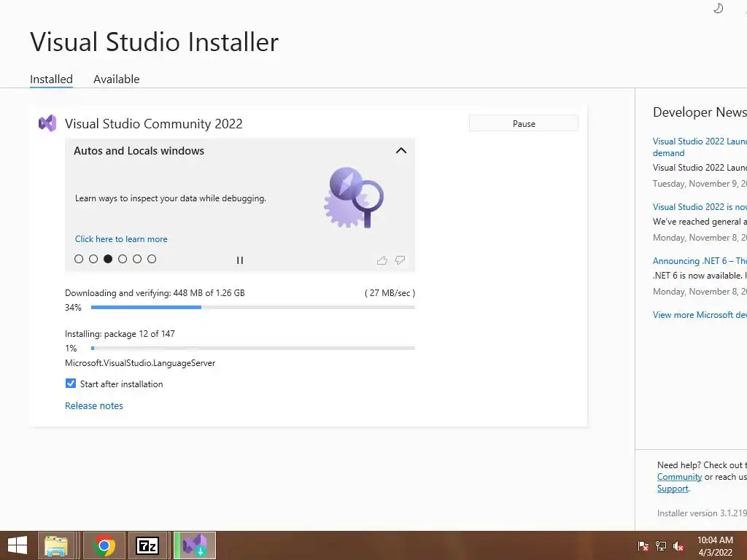Select the fifth carousel dot
This screenshot has width=747, height=560.
tap(137, 259)
